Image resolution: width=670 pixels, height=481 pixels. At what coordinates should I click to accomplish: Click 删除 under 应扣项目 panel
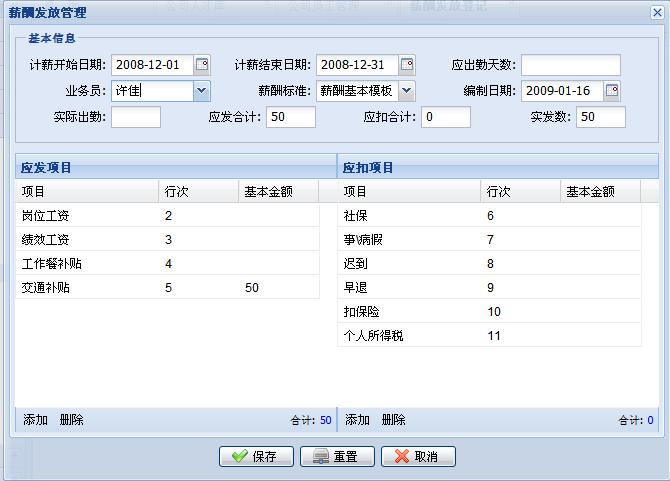393,419
